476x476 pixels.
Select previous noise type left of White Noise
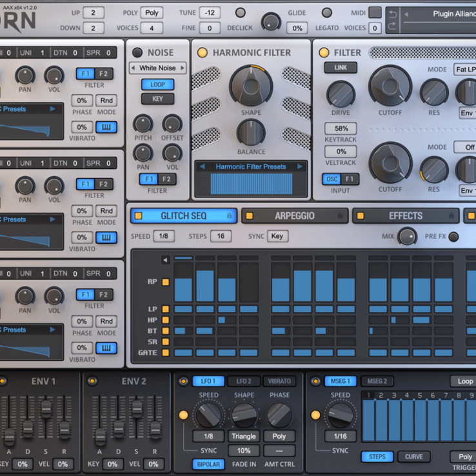[x=133, y=68]
